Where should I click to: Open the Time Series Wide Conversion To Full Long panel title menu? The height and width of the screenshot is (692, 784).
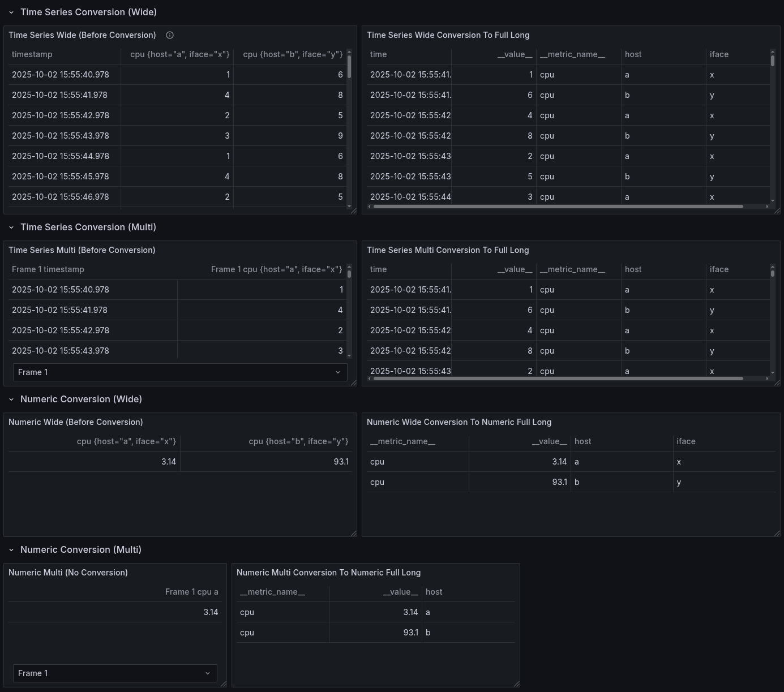tap(448, 35)
